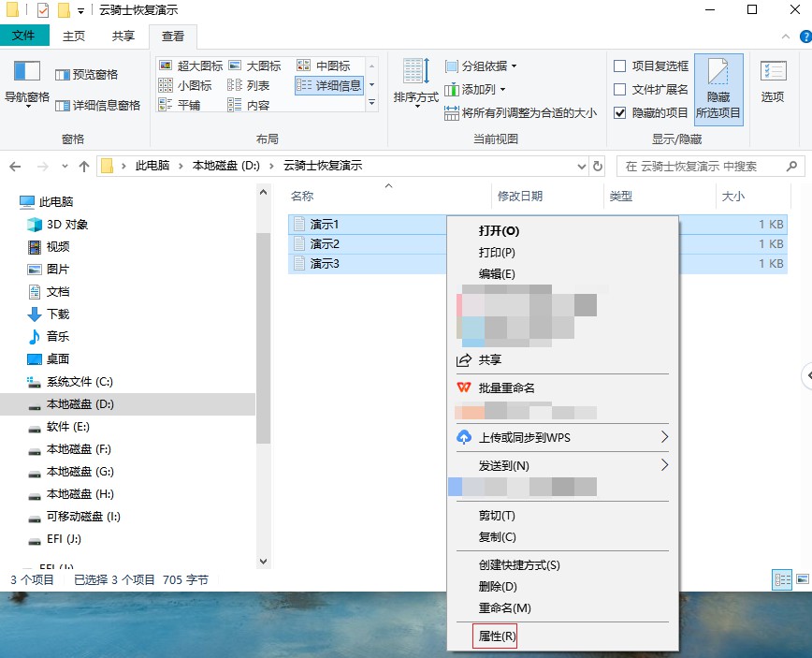Choose Properties (属性) in the context menu
The image size is (812, 658).
click(496, 636)
